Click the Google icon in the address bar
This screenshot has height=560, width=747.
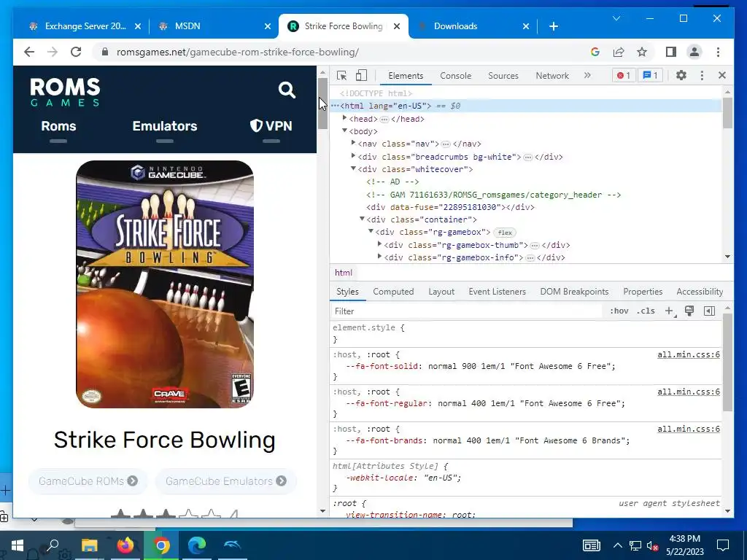pos(595,52)
